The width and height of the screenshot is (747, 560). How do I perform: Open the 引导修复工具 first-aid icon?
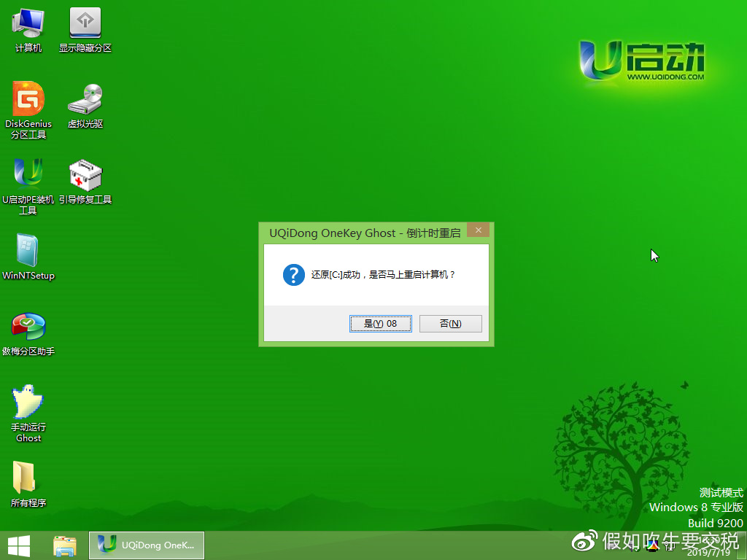click(85, 182)
